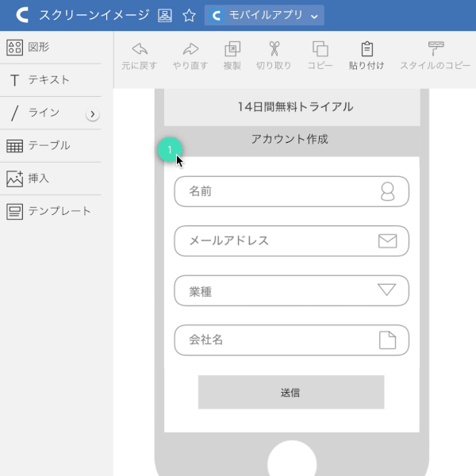This screenshot has height=476, width=476.
Task: Click the copy style (スタイルのコピー) roller
Action: pos(436,49)
